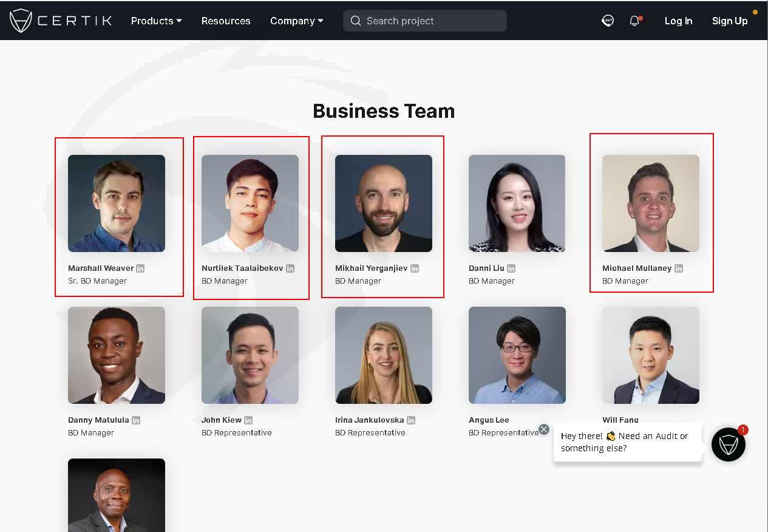Click the name Irina Jankulovska
This screenshot has height=532, width=768.
click(370, 420)
